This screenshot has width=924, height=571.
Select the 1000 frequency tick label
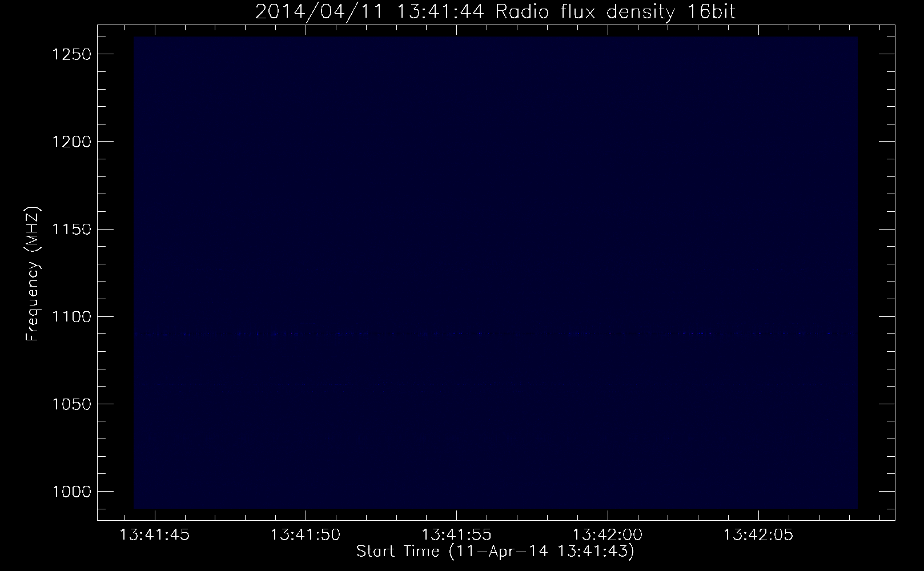(x=71, y=492)
